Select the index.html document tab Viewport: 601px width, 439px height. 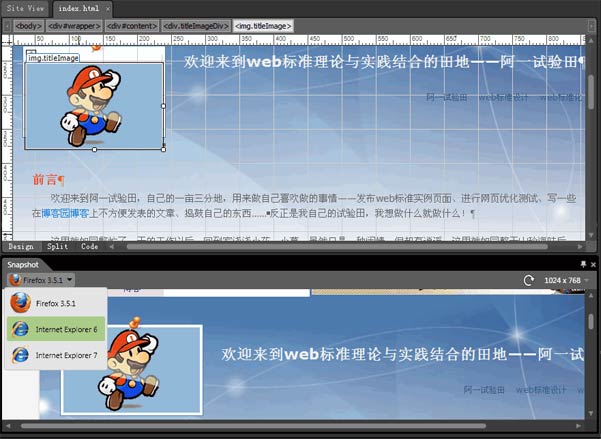coord(79,8)
